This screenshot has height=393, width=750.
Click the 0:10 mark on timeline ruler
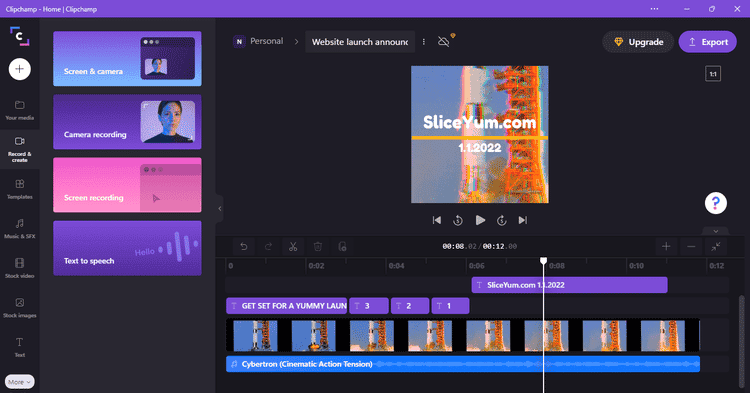(x=636, y=266)
